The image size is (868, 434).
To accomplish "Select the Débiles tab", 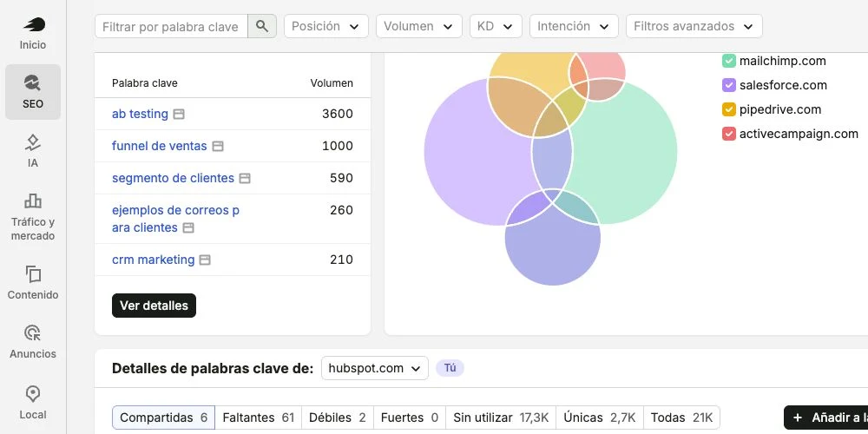I will pyautogui.click(x=337, y=418).
